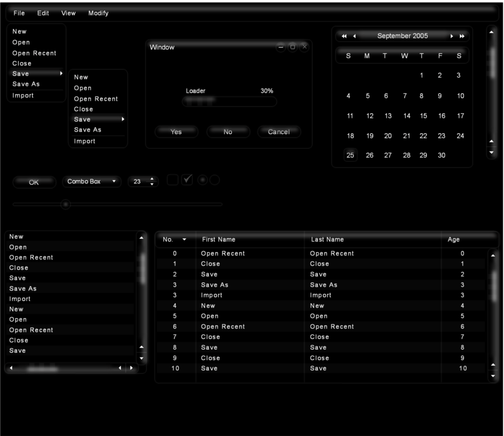Image resolution: width=504 pixels, height=436 pixels.
Task: Click the table vertical scrollbar thumb
Action: (x=493, y=285)
